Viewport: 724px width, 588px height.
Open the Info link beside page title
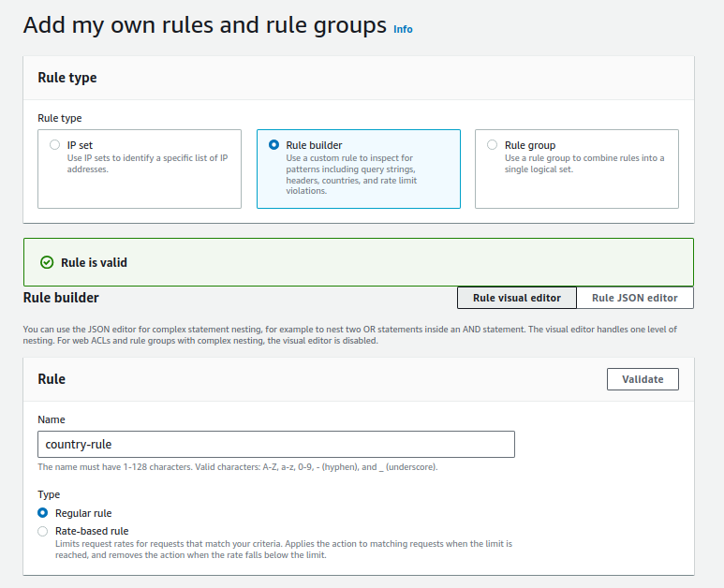403,29
